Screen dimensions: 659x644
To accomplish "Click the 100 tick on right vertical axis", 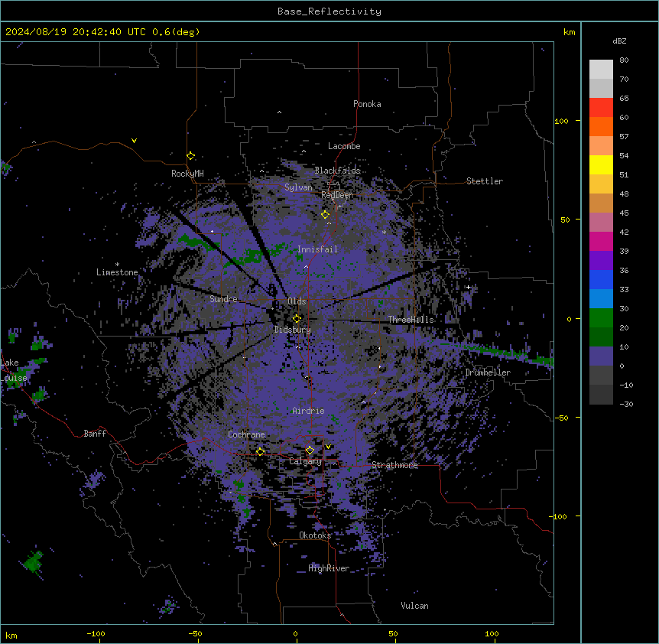I will (x=561, y=121).
